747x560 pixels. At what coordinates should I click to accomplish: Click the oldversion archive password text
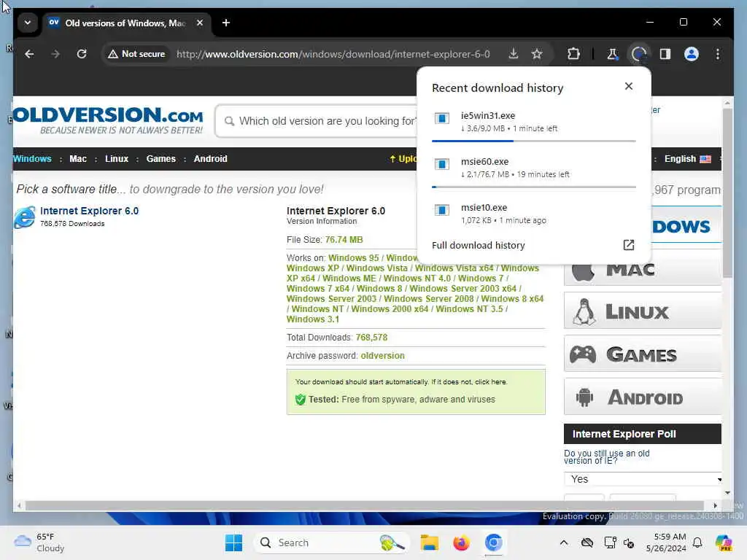click(382, 356)
